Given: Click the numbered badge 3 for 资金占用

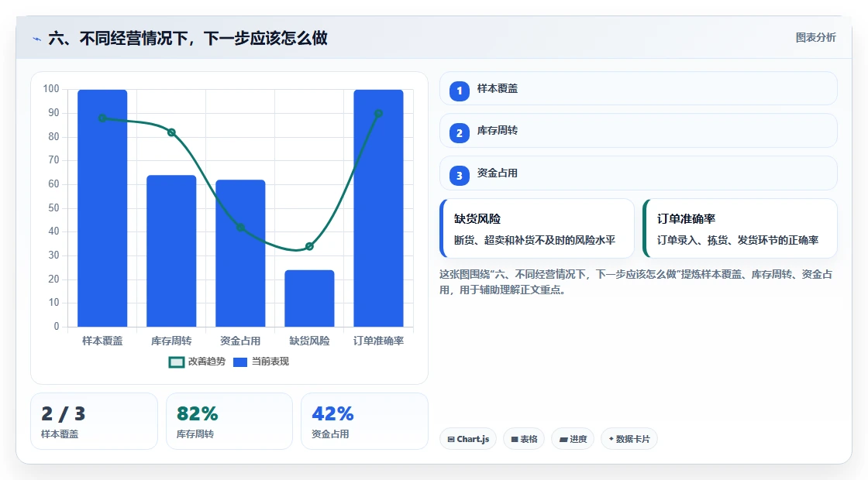Looking at the screenshot, I should coord(460,175).
